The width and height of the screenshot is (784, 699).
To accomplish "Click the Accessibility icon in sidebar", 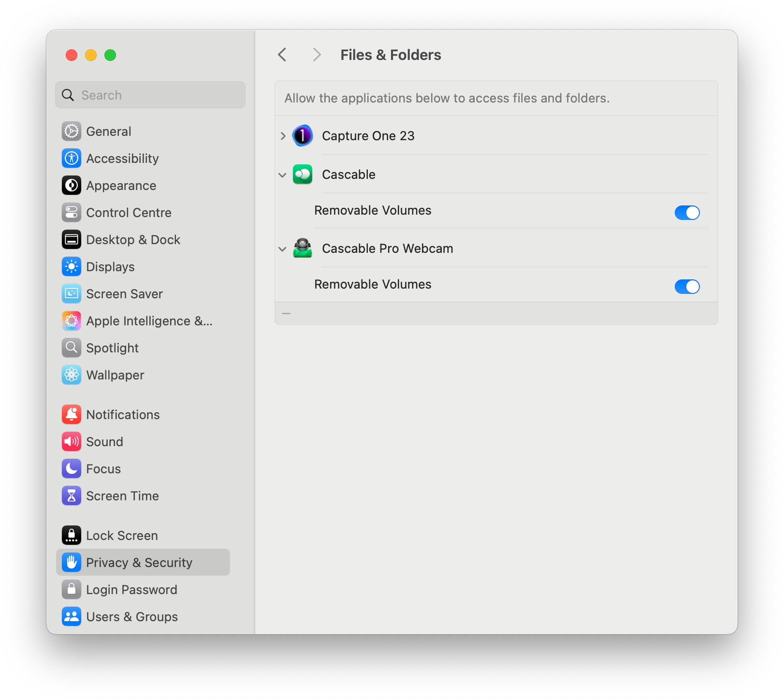I will coord(72,159).
